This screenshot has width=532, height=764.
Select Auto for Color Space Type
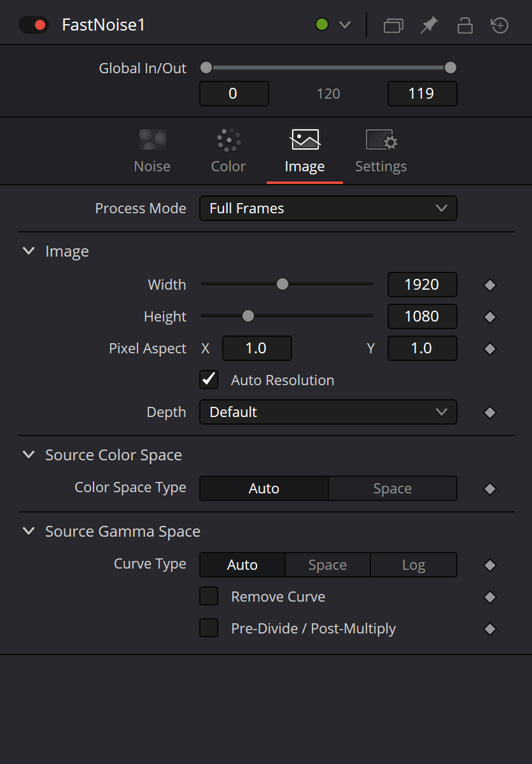tap(264, 488)
